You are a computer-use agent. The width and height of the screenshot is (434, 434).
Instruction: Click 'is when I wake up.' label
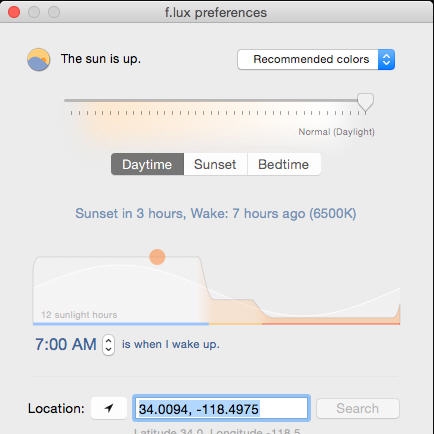pos(171,344)
